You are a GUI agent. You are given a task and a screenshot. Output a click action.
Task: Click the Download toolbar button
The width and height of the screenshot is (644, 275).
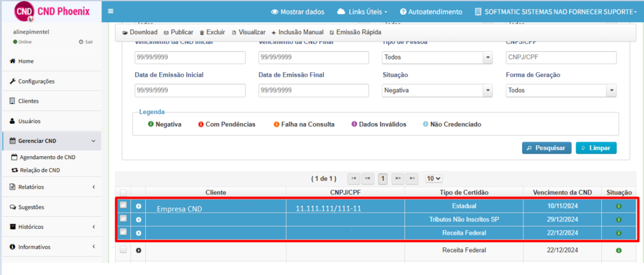pos(140,32)
